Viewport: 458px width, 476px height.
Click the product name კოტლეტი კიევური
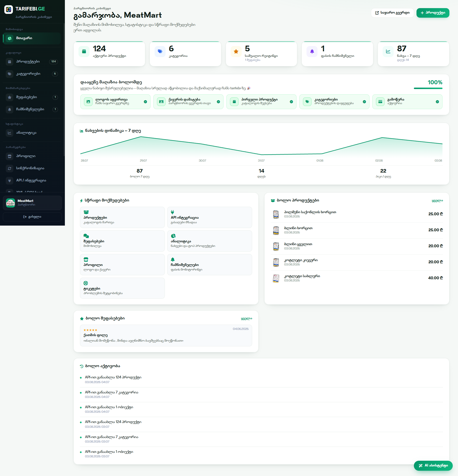[301, 260]
